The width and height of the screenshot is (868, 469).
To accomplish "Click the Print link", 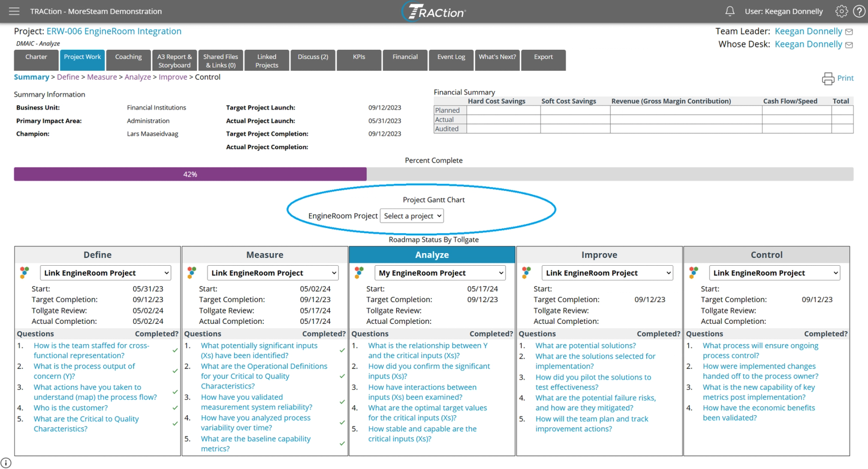I will tap(845, 78).
